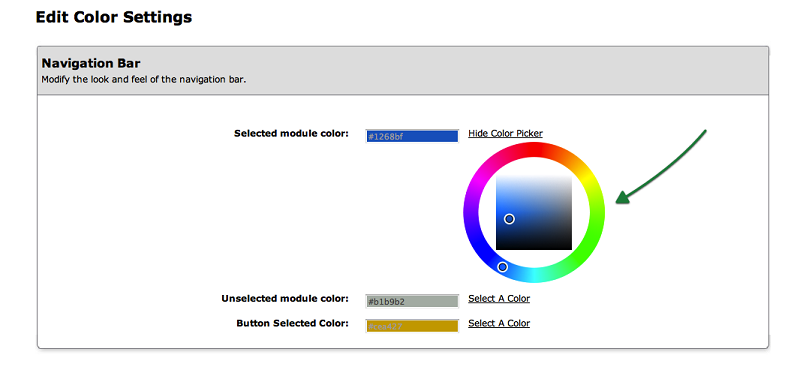The image size is (806, 370).
Task: Click the circular marker inside the shade square
Action: 509,219
